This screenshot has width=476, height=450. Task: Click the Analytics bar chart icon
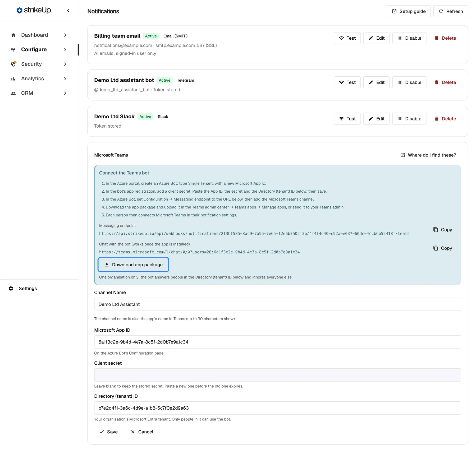pos(13,79)
